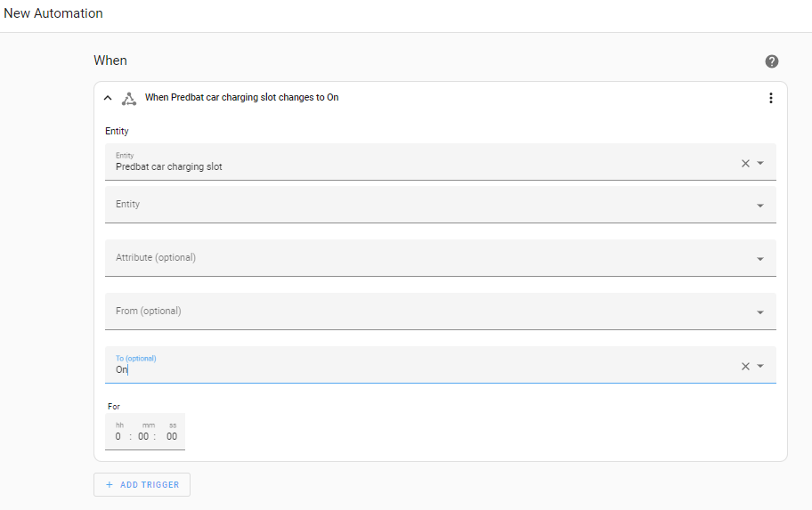Open the trigger three-dot overflow menu
Screen dimensions: 812x510
coord(770,98)
